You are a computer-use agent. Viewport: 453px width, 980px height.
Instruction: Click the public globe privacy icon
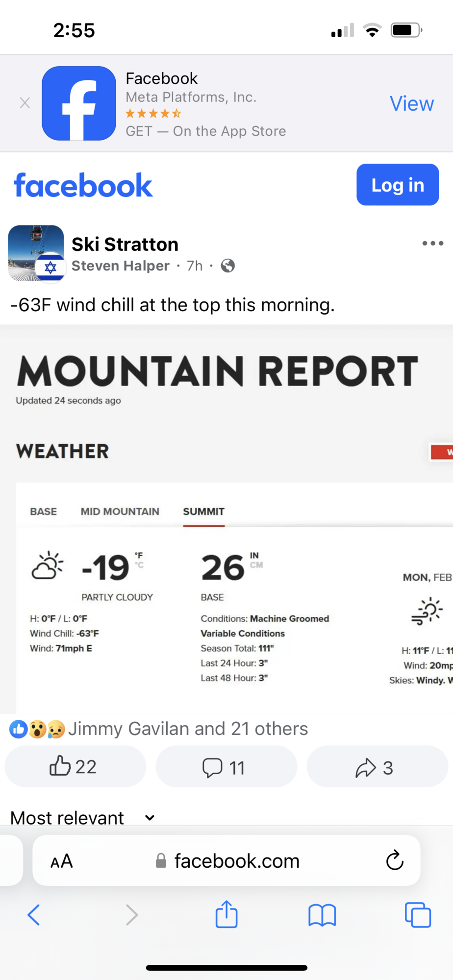pos(228,266)
